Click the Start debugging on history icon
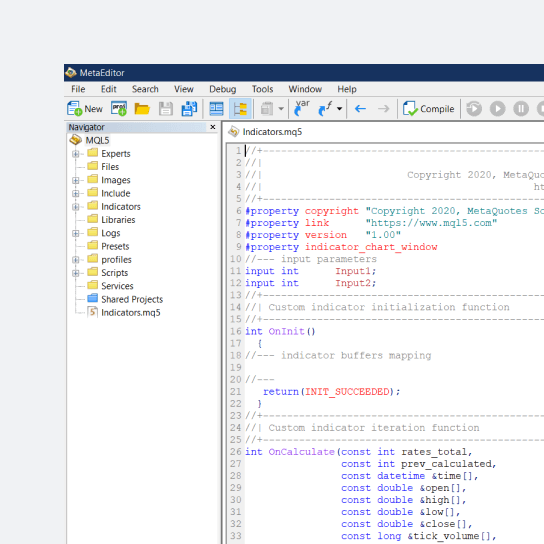Image resolution: width=544 pixels, height=544 pixels. coord(474,109)
